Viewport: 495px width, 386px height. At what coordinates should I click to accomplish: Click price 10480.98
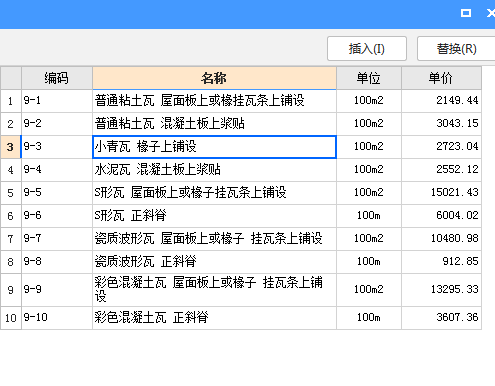[441, 239]
